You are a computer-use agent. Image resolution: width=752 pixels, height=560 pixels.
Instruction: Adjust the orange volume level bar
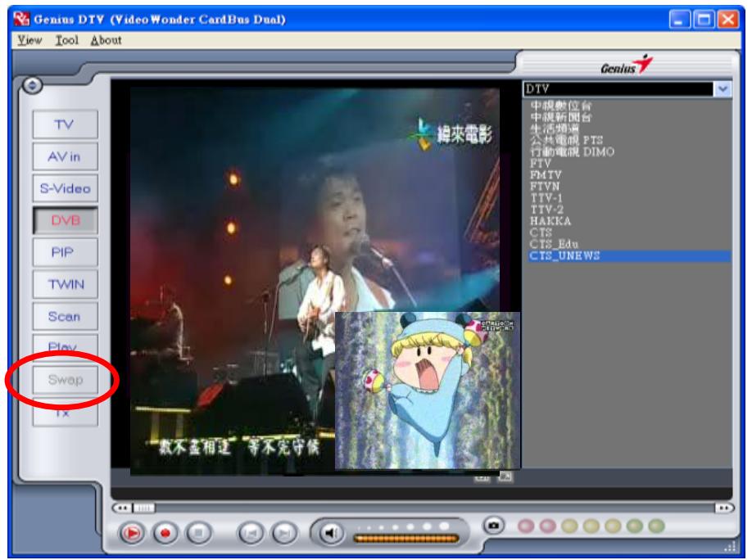point(405,539)
